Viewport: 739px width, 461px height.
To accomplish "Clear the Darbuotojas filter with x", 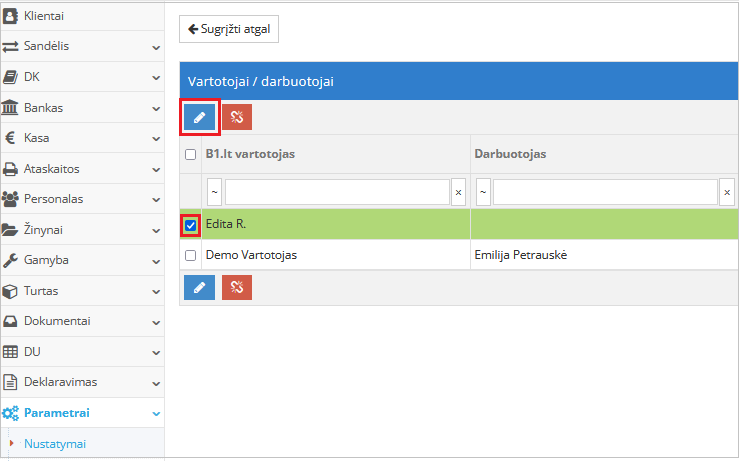I will [726, 191].
